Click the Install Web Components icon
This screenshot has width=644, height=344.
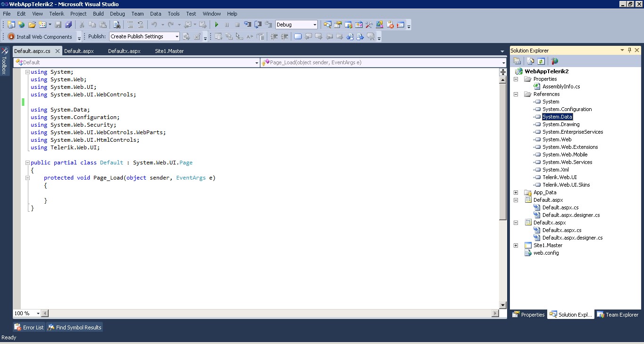(x=11, y=36)
